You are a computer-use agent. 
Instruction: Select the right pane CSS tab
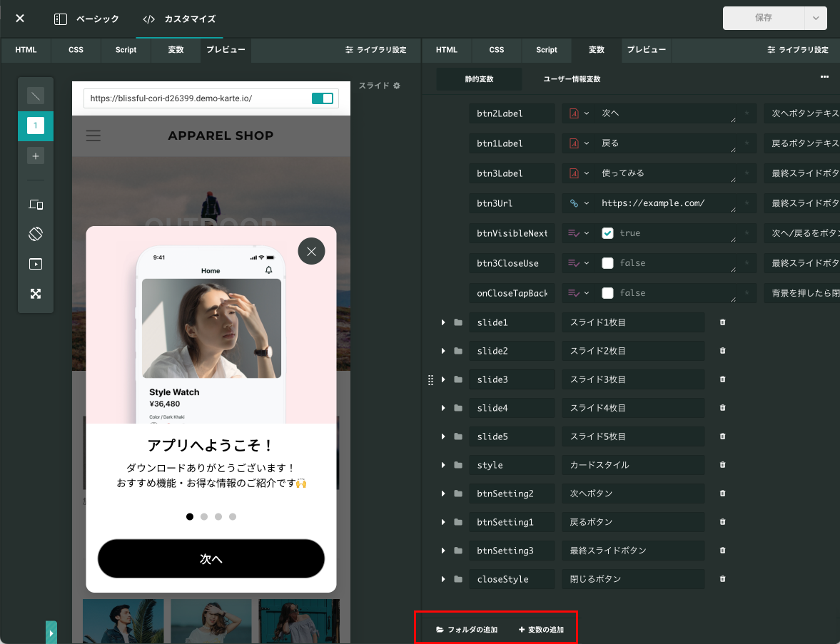(497, 50)
